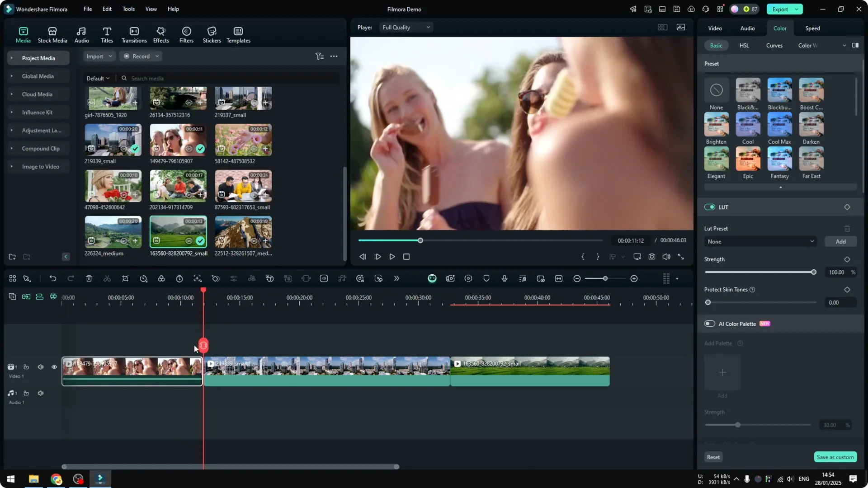Switch to the HSL tab
The height and width of the screenshot is (488, 868).
point(744,45)
